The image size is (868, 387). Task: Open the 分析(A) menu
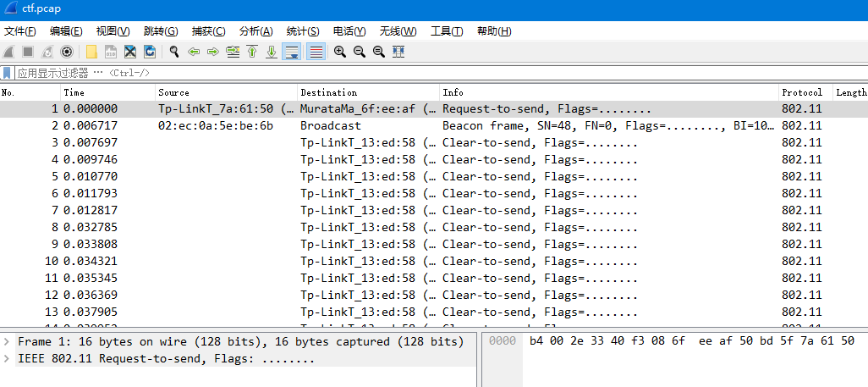255,31
